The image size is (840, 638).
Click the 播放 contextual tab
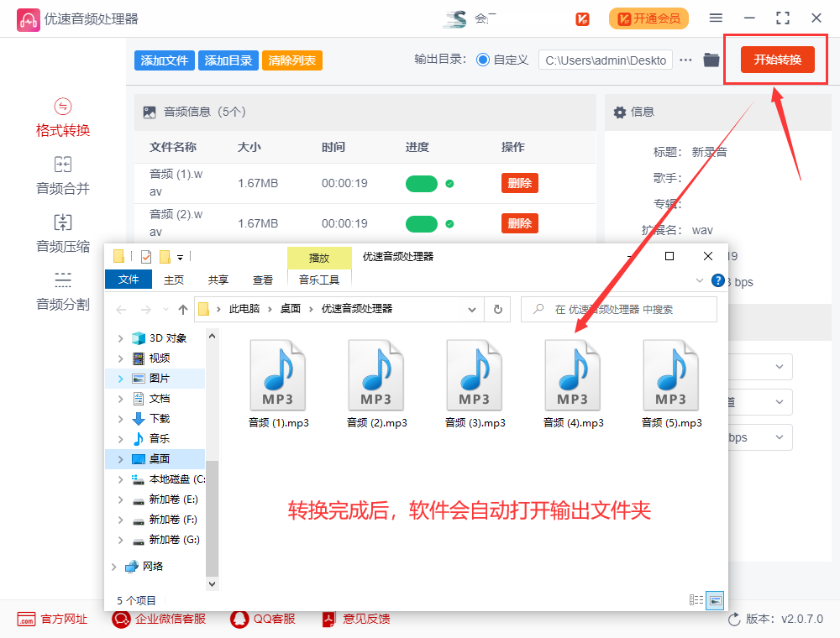click(319, 258)
